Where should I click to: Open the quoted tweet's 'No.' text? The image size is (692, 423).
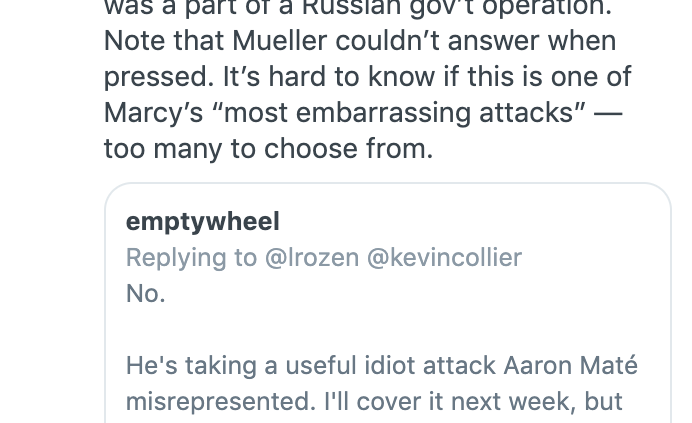click(x=146, y=294)
